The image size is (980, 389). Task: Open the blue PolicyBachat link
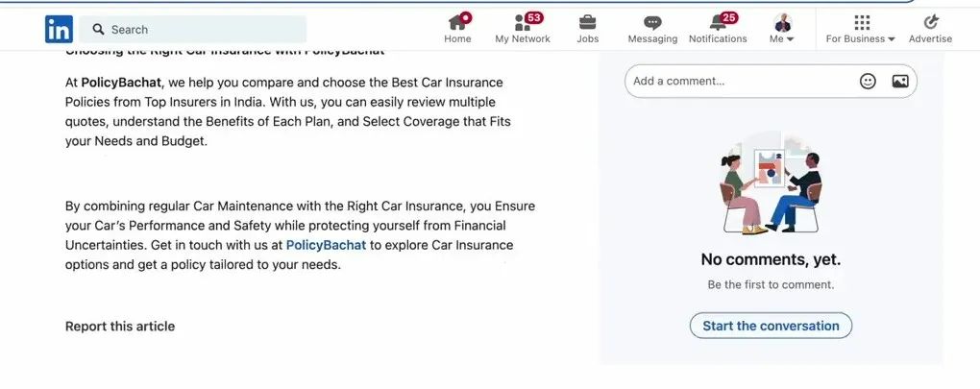point(326,245)
